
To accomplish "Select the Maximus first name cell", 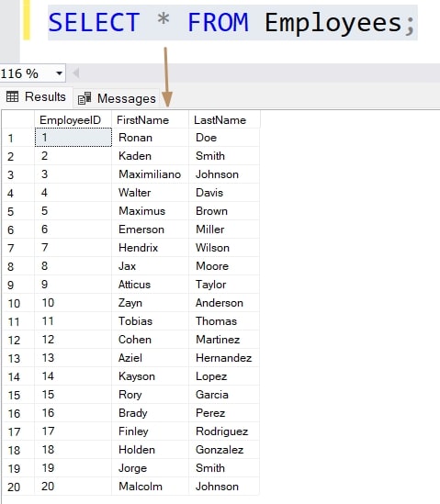I will [151, 211].
